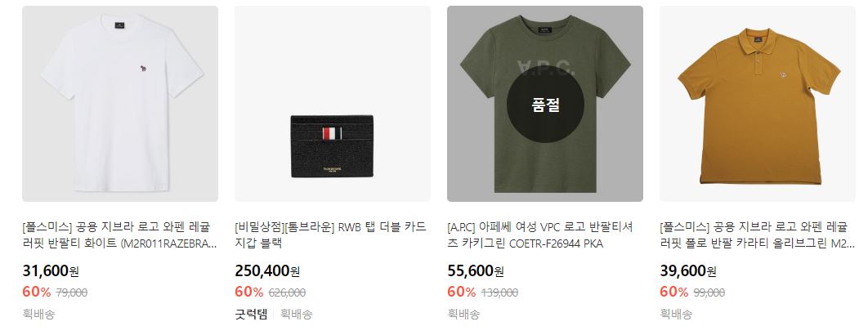The image size is (868, 335).
Task: Click the 55,600원 price
Action: click(x=476, y=270)
